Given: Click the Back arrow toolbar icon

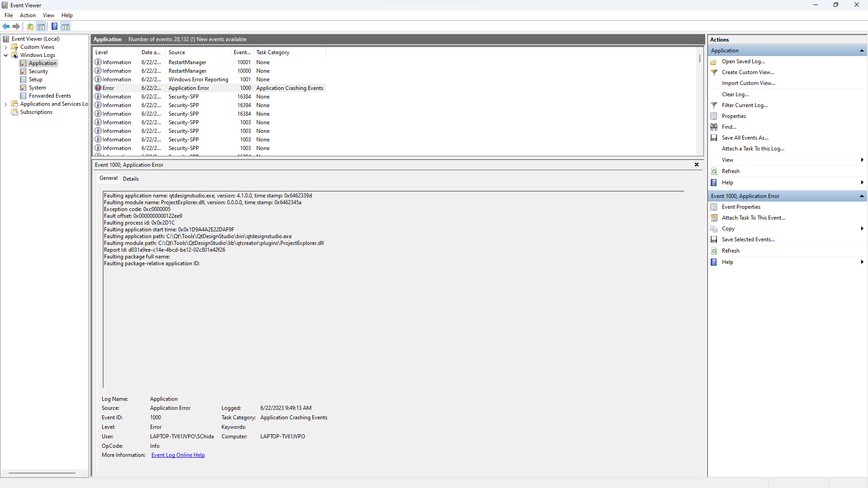Looking at the screenshot, I should pos(6,26).
